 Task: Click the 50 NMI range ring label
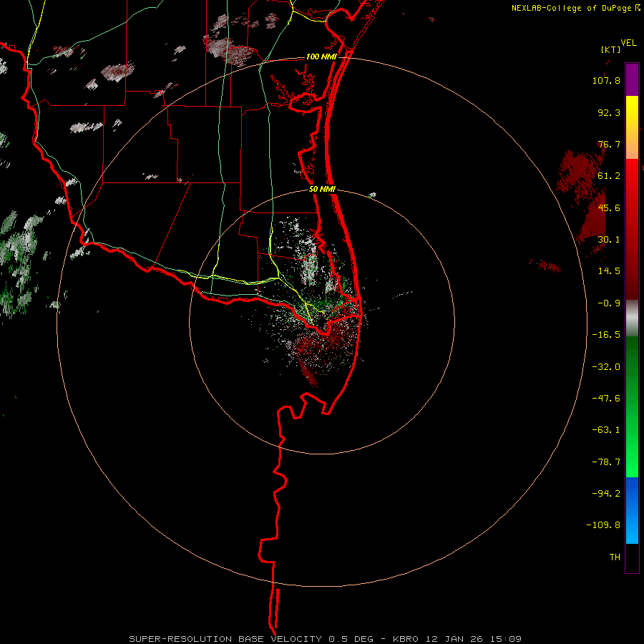[323, 190]
